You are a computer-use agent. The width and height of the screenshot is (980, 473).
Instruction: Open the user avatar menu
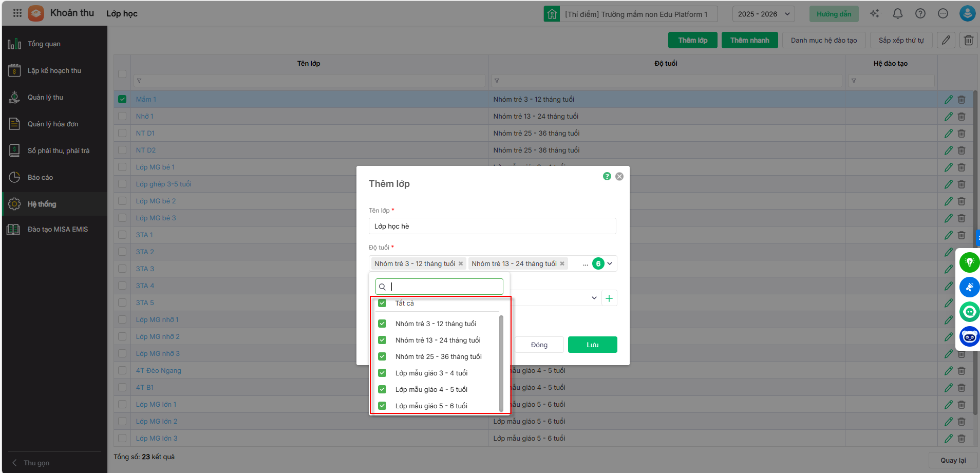pyautogui.click(x=968, y=13)
